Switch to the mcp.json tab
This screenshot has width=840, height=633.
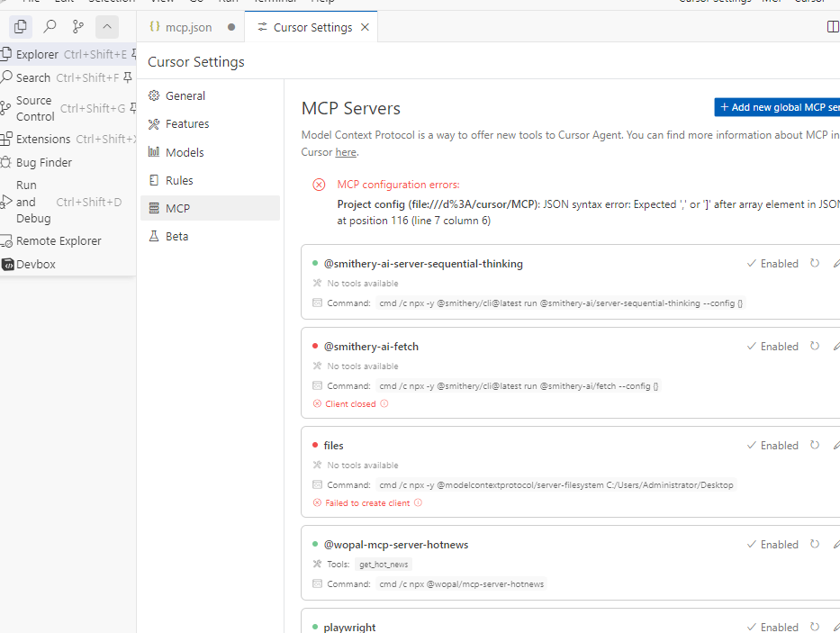coord(190,27)
